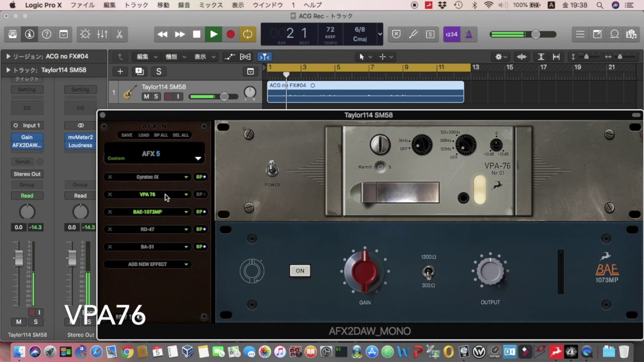Viewport: 644px width, 362px height.
Task: Mute the Taylor114 SM58 track
Action: click(146, 97)
